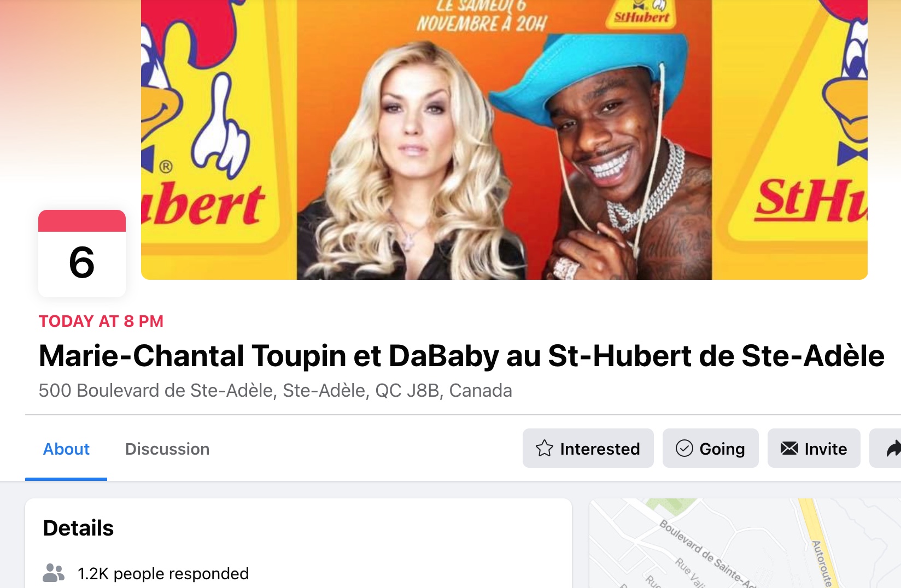
Task: Click the star icon to mark Interested
Action: [544, 448]
